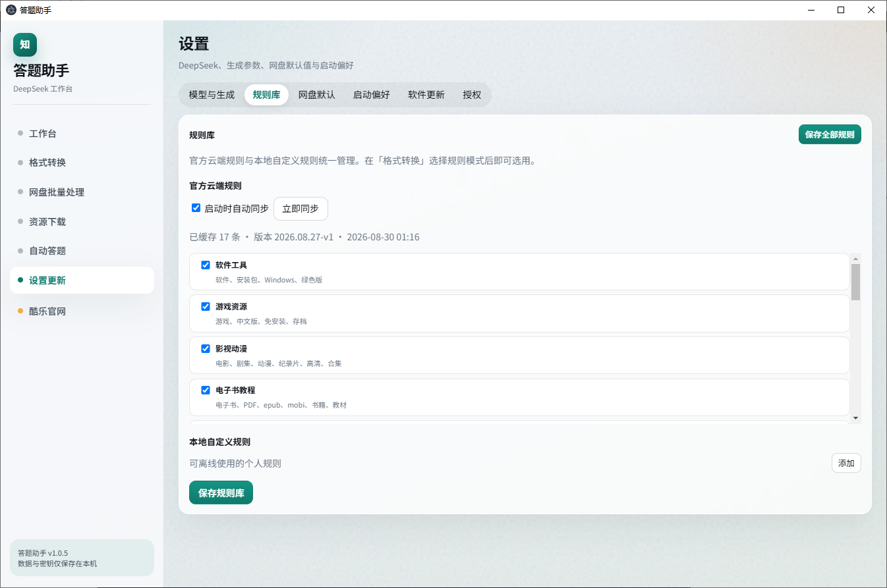Open 网盘批量处理 from the sidebar
Screen dimensions: 887x588
[82, 192]
